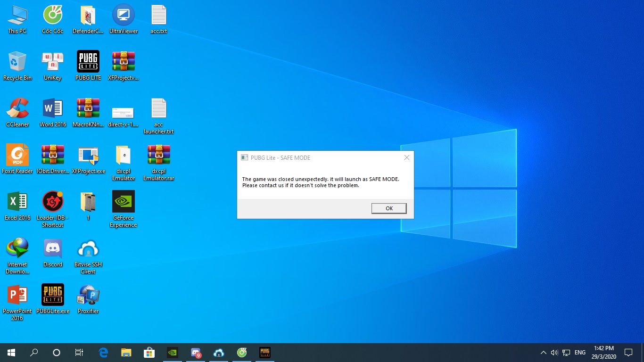The image size is (644, 362).
Task: Select the PUBG LITE desktop shortcut
Action: pyautogui.click(x=88, y=66)
